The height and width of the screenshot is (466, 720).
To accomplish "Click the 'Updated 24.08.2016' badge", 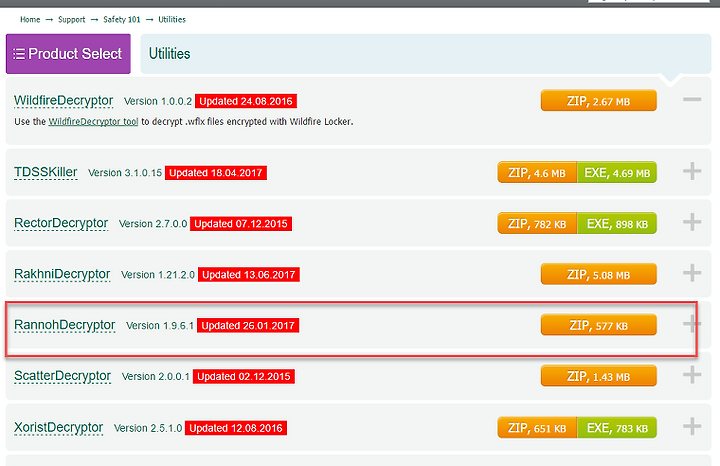I will (x=246, y=101).
